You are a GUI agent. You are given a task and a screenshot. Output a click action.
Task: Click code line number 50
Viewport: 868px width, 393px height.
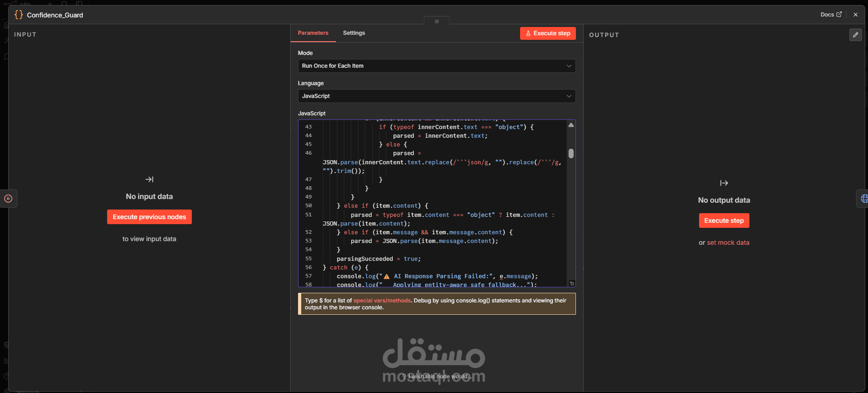[309, 206]
